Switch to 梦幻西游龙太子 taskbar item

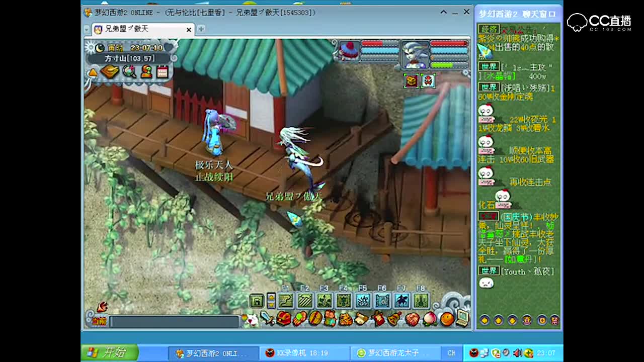[x=394, y=353]
